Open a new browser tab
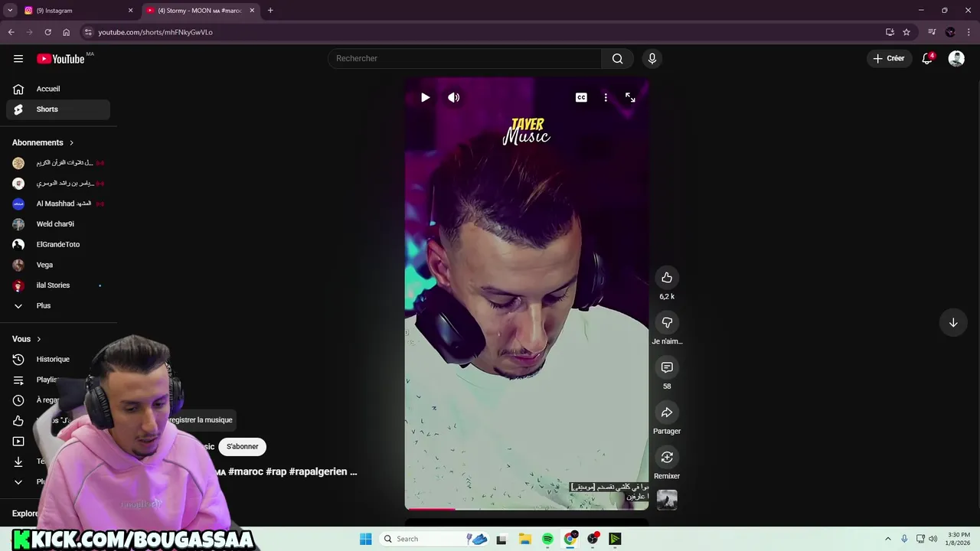The height and width of the screenshot is (551, 980). pos(270,11)
